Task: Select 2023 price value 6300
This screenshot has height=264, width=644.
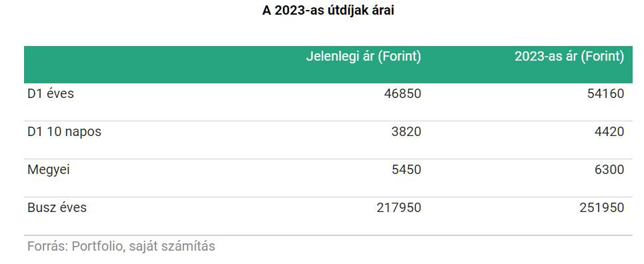Action: click(x=609, y=169)
